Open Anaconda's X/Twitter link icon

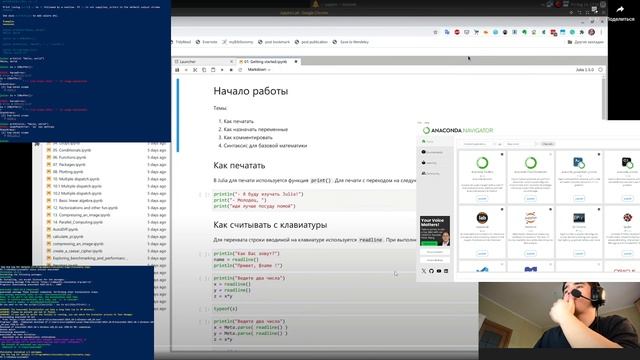point(424,271)
